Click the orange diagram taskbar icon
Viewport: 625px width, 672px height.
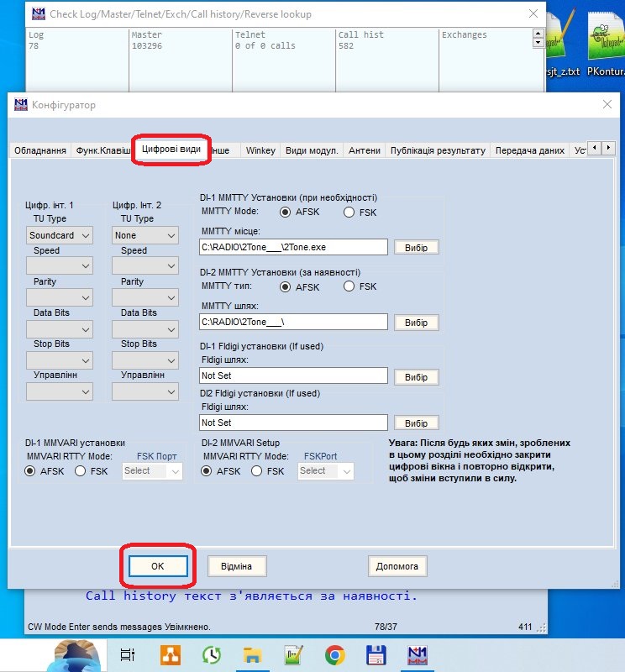pos(171,655)
